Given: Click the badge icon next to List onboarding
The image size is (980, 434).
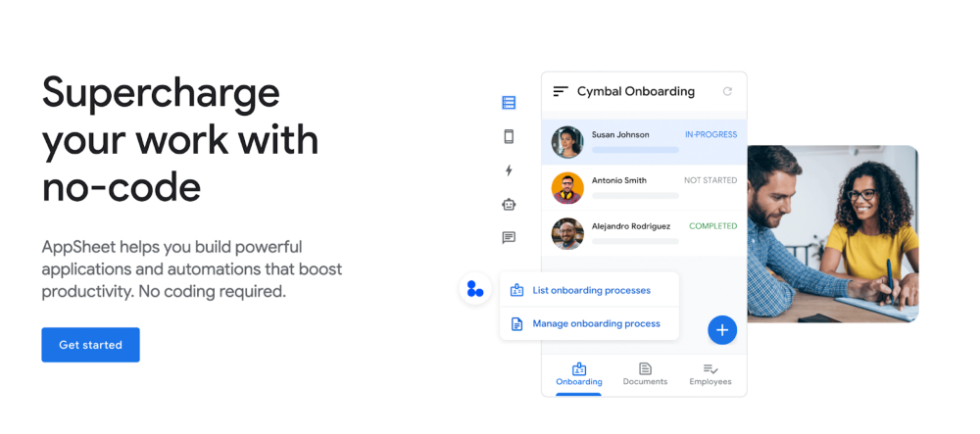Looking at the screenshot, I should [x=516, y=290].
